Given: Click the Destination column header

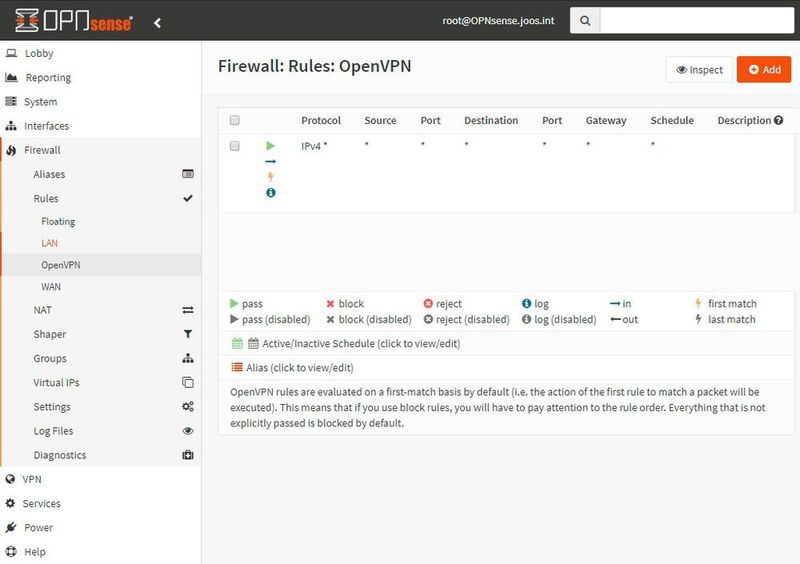Looking at the screenshot, I should [x=491, y=120].
